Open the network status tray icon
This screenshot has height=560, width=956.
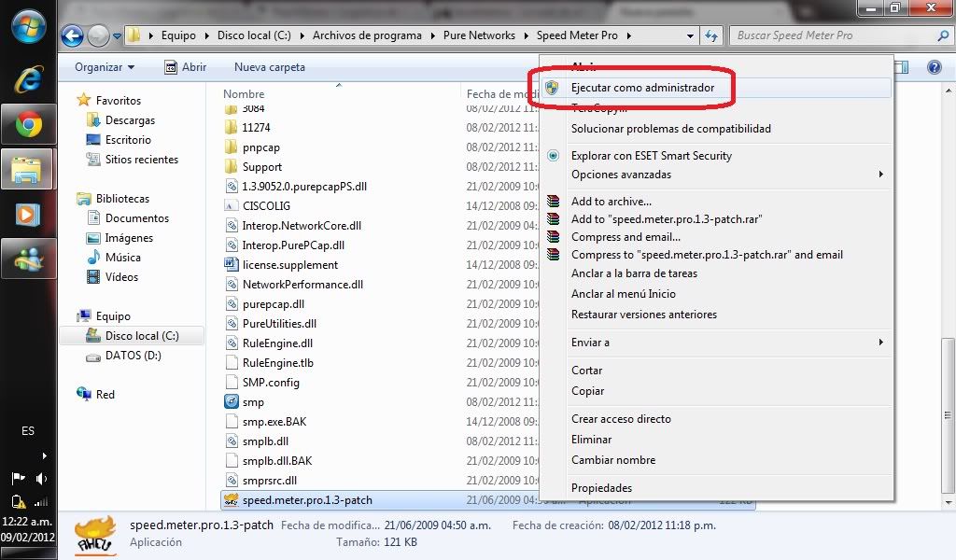41,502
